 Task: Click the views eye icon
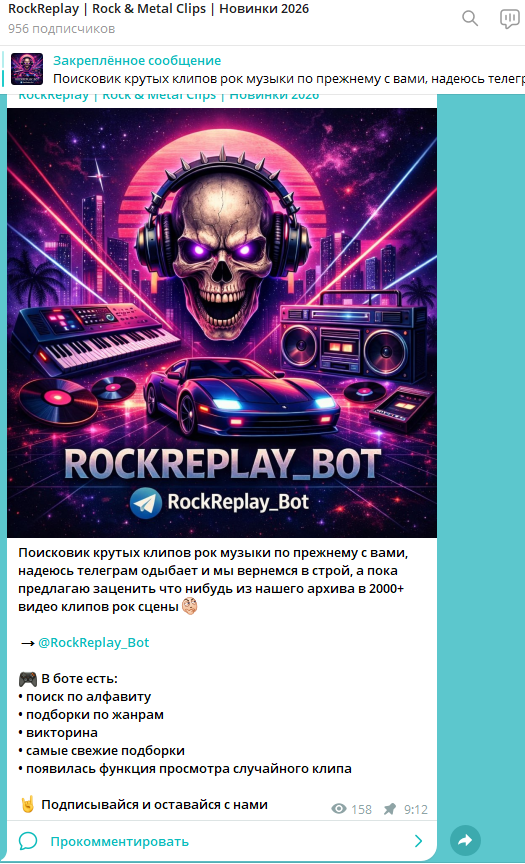339,809
